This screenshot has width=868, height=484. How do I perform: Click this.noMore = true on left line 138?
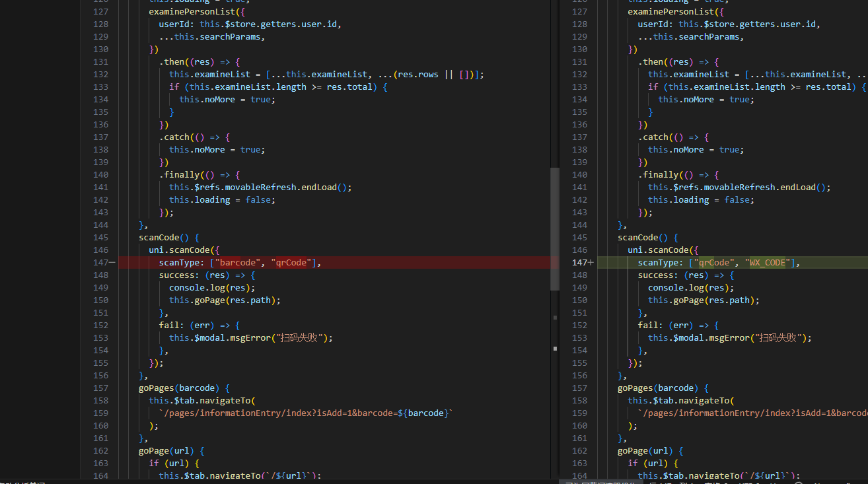(217, 150)
